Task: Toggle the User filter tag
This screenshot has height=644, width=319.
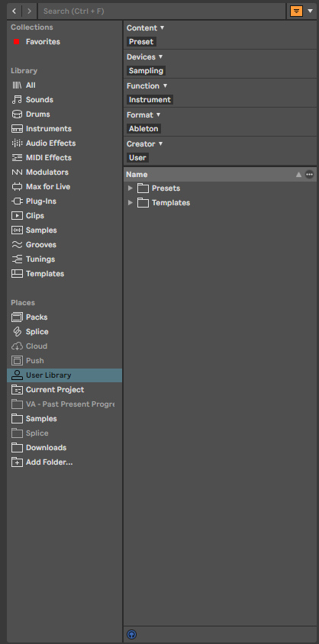Action: click(137, 158)
